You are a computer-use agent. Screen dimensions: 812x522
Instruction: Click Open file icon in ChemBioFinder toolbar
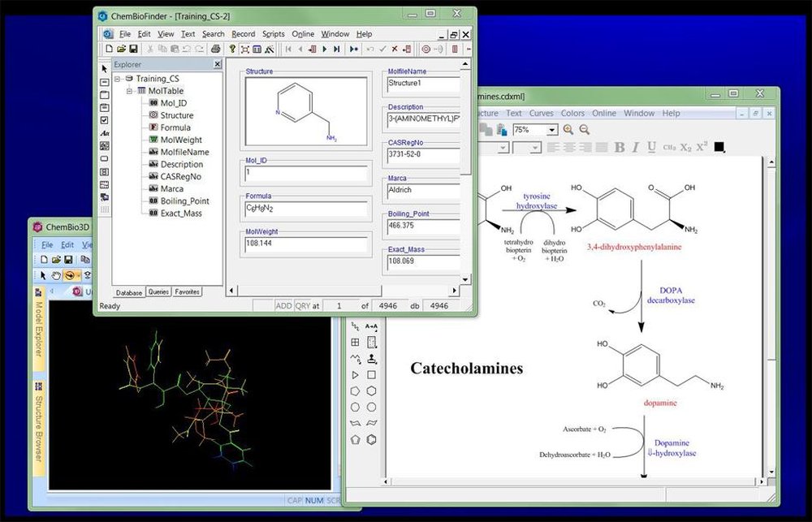point(121,50)
